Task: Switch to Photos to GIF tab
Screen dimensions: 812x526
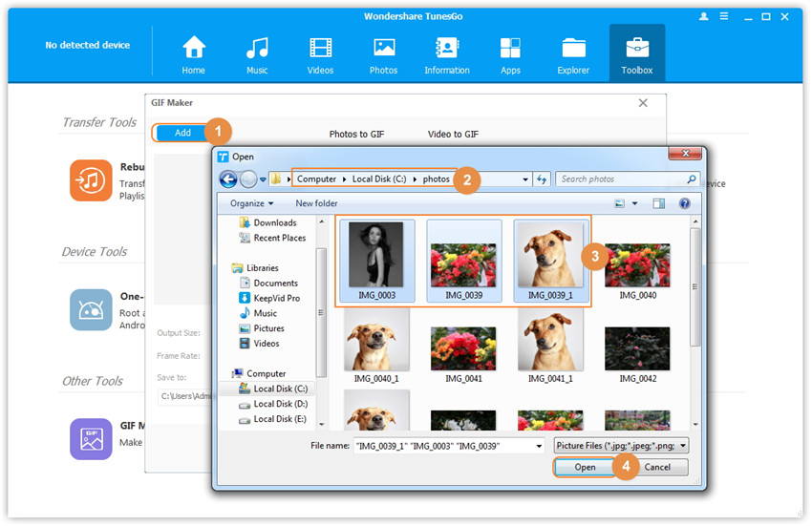Action: [x=357, y=134]
